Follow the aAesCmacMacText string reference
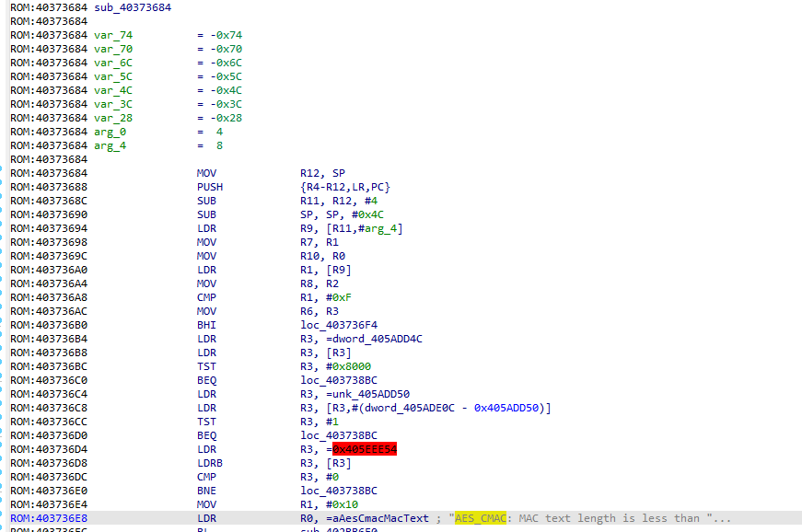Screen dimensions: 802x532 point(380,518)
